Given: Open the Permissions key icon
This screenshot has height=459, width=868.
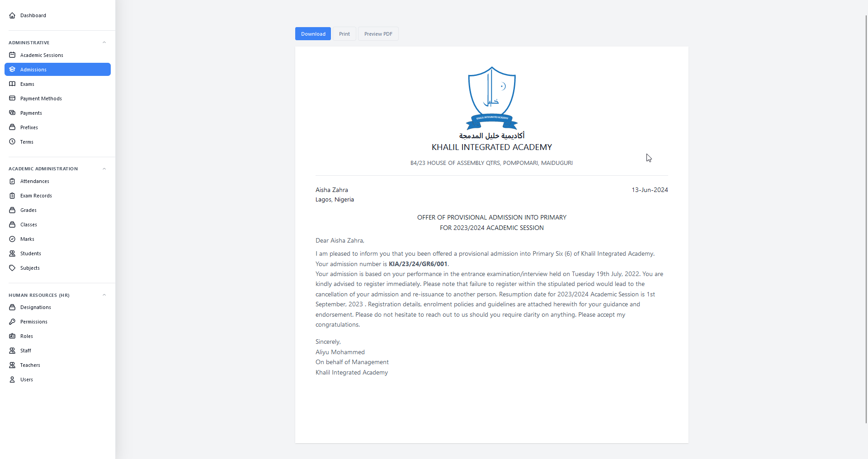Looking at the screenshot, I should pos(12,321).
